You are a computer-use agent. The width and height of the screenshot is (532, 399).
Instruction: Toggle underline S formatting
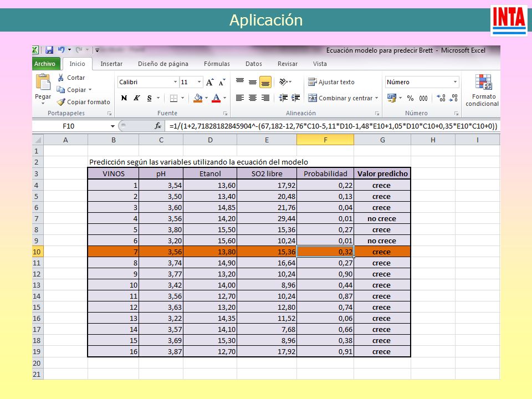[149, 98]
